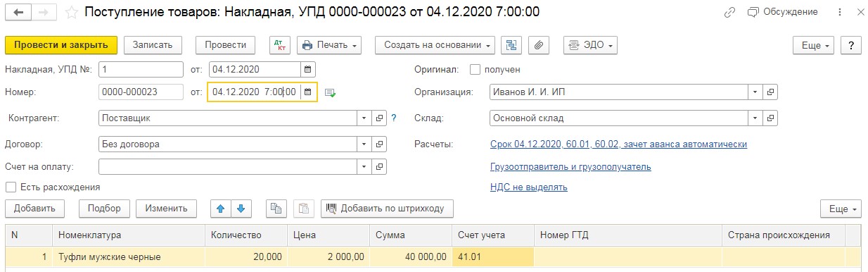Move table row down with arrow icon
Screen dimensions: 868x272
pyautogui.click(x=241, y=209)
